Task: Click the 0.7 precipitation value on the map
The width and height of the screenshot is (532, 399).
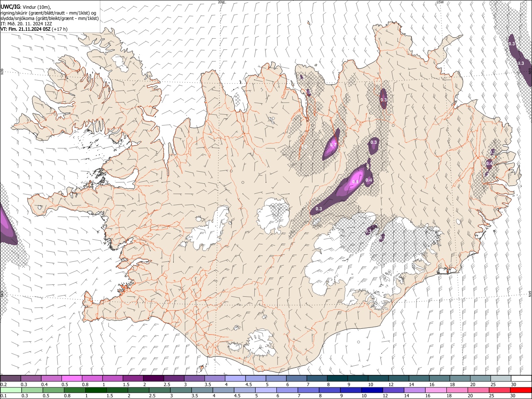Action: 333,145
